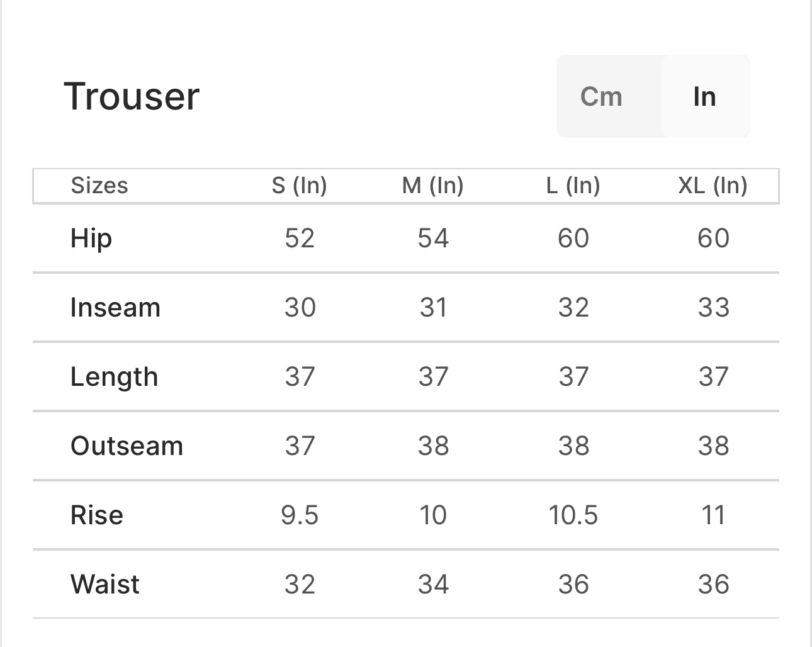Click the Inseam row label
This screenshot has width=812, height=647.
(115, 308)
